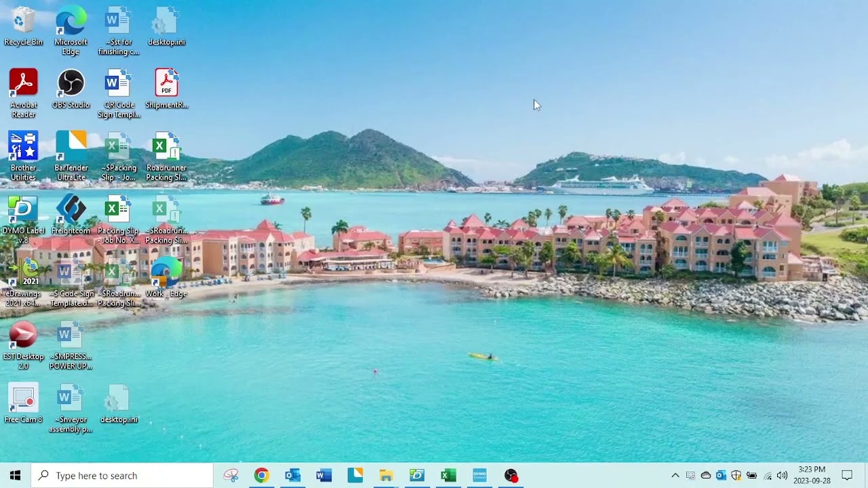868x488 pixels.
Task: Open Windows Security tray icon
Action: pos(736,476)
